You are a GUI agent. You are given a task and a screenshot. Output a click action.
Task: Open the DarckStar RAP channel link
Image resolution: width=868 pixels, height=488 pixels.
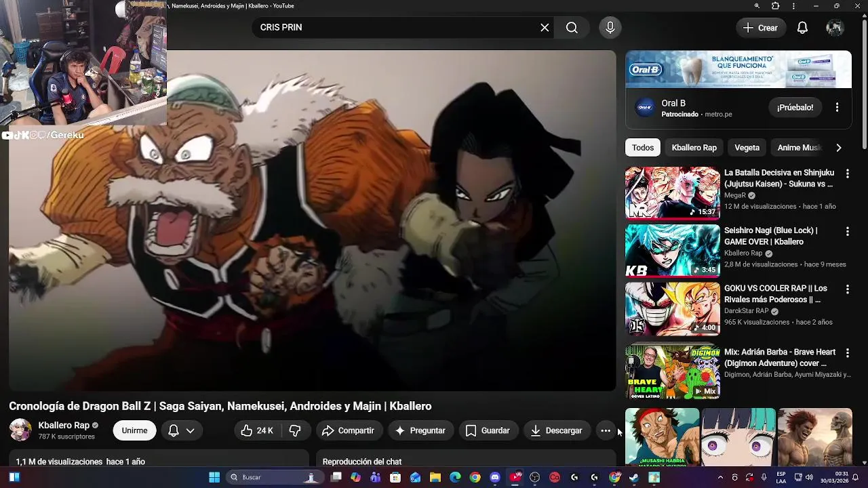click(x=747, y=311)
